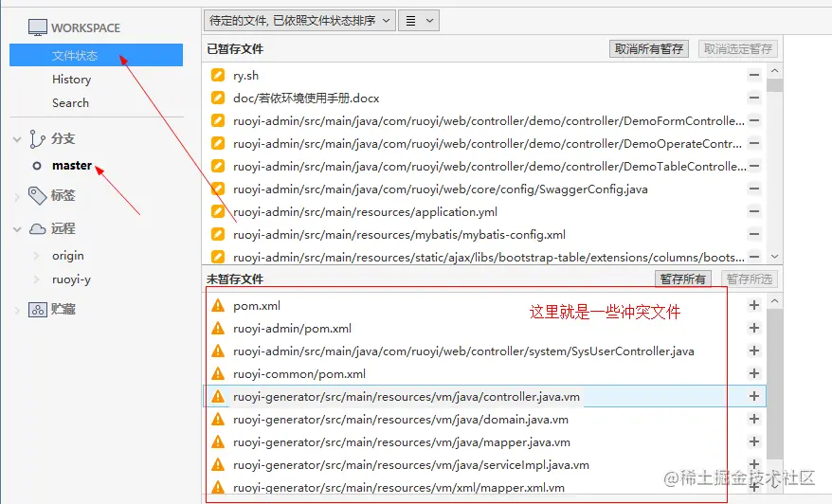Click the modified icon for SwaggerConfig.java
Image resolution: width=832 pixels, height=504 pixels.
218,189
